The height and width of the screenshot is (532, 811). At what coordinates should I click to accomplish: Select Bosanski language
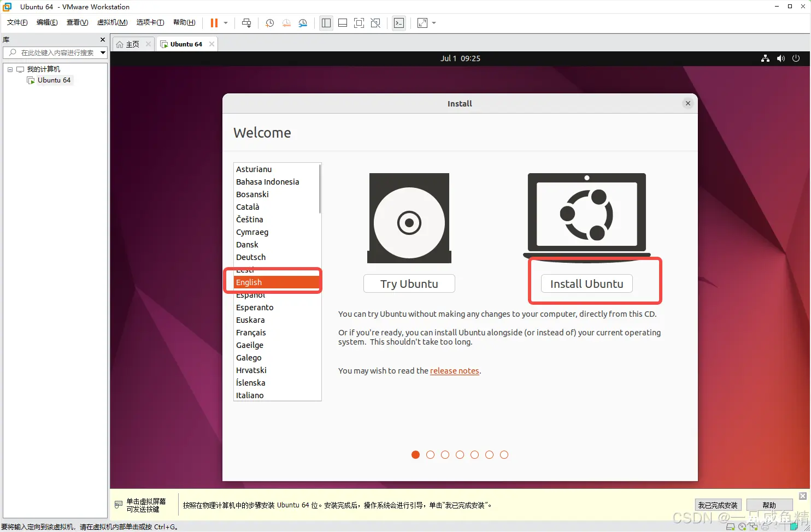(276, 194)
